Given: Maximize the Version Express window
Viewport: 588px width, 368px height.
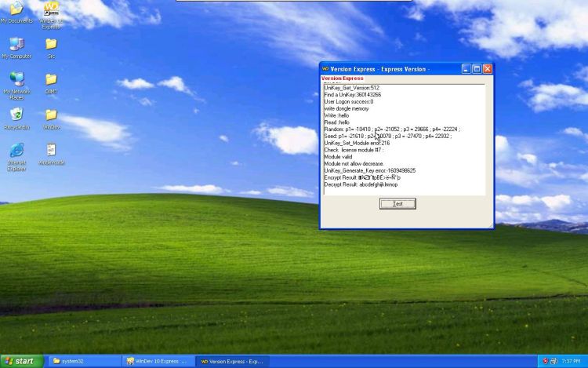Looking at the screenshot, I should (x=477, y=68).
